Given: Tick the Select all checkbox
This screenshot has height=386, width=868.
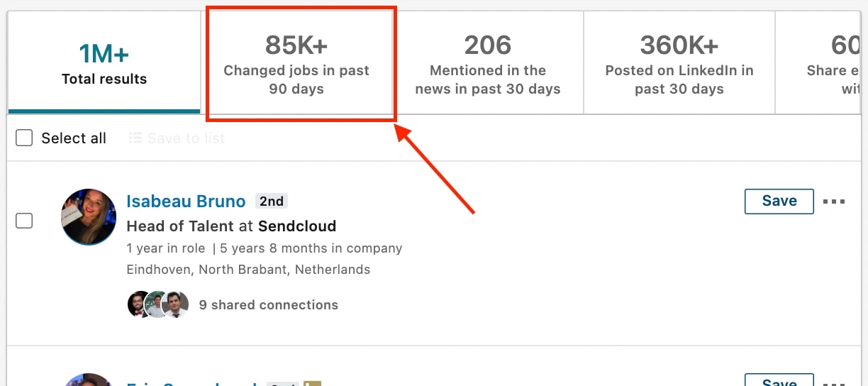Looking at the screenshot, I should click(24, 138).
